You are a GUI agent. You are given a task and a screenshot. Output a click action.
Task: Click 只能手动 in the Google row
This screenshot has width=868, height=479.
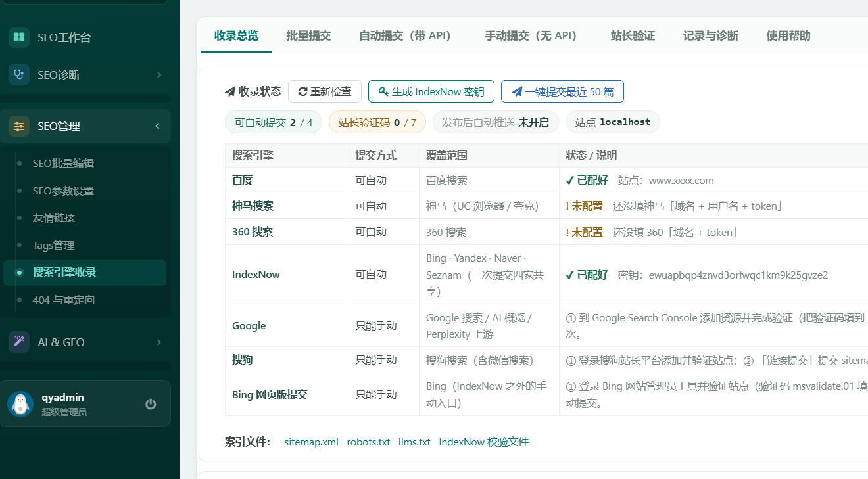pos(376,325)
